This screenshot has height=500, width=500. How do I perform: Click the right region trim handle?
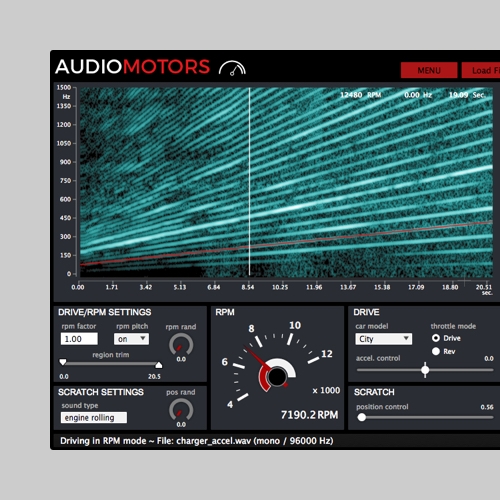159,365
